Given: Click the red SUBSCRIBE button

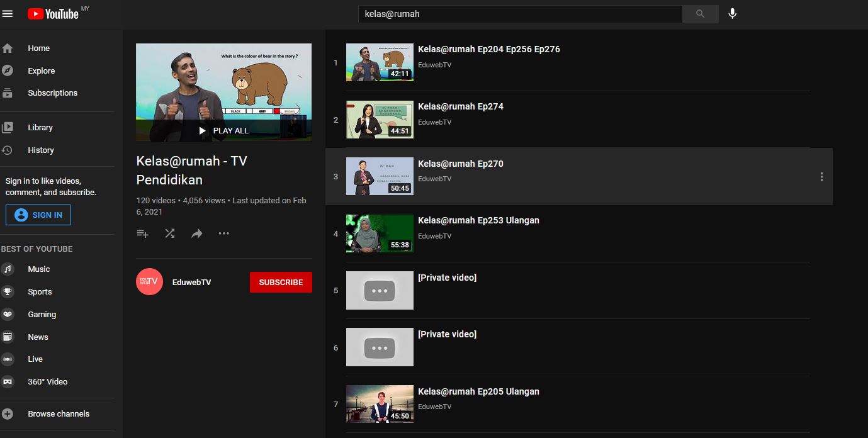Looking at the screenshot, I should [x=281, y=282].
